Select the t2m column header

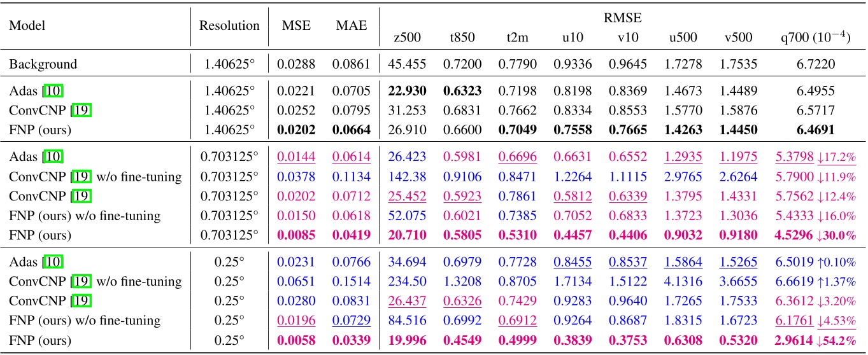coord(516,38)
